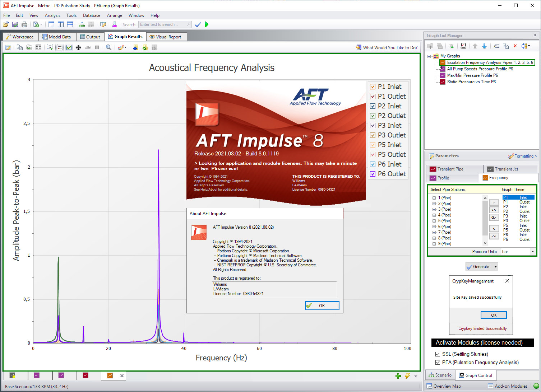Expand the 6 (Pipe) station node
The image size is (541, 392).
[434, 227]
